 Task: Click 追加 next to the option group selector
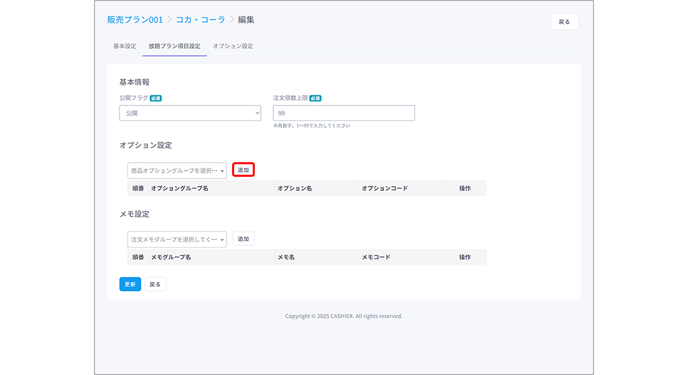[244, 170]
